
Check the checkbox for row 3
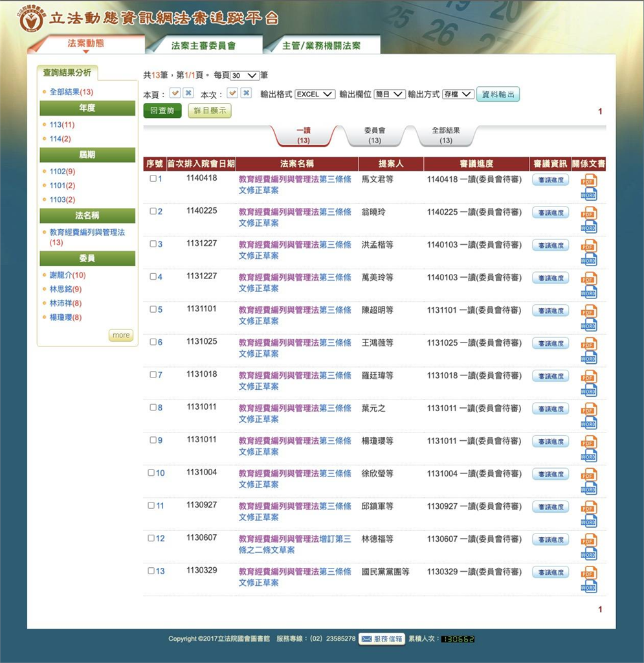click(153, 244)
